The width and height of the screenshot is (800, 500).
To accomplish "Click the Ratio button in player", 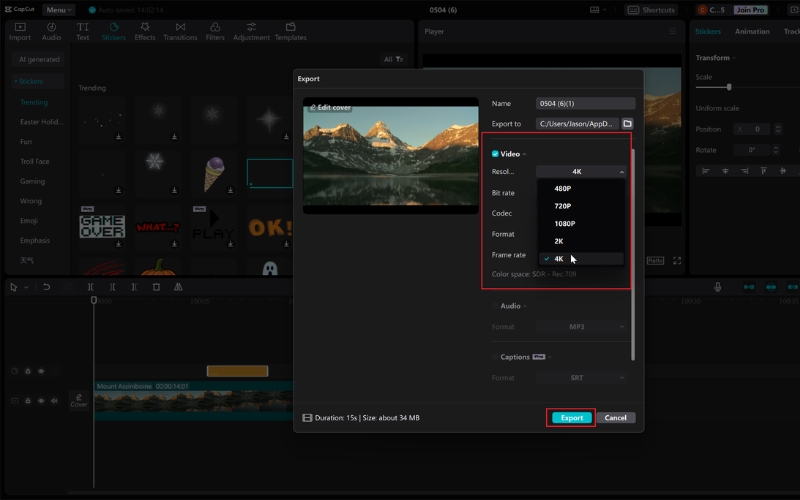I will (x=655, y=261).
